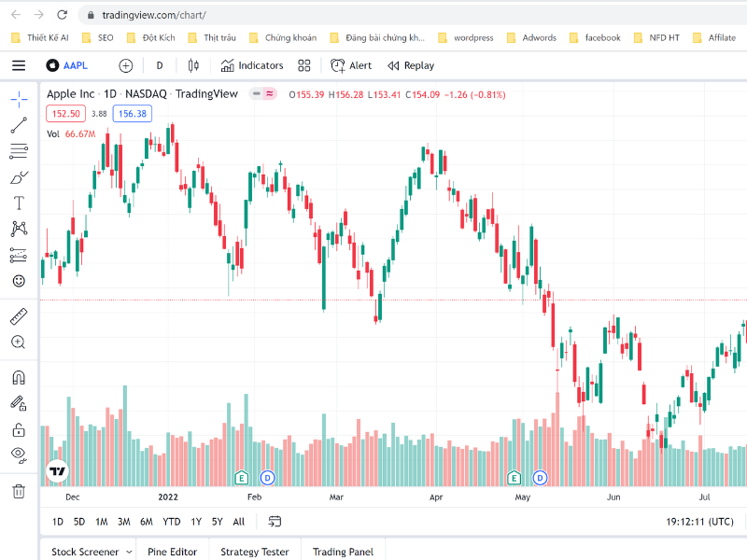Open the facebook bookmark folder
Image resolution: width=747 pixels, height=560 pixels.
pos(595,37)
